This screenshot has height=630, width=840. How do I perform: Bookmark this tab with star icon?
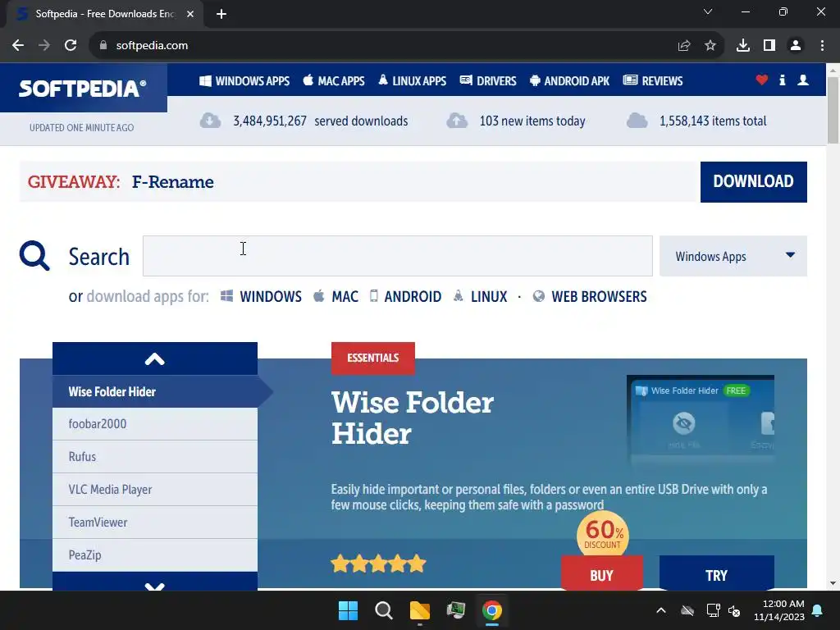tap(710, 46)
